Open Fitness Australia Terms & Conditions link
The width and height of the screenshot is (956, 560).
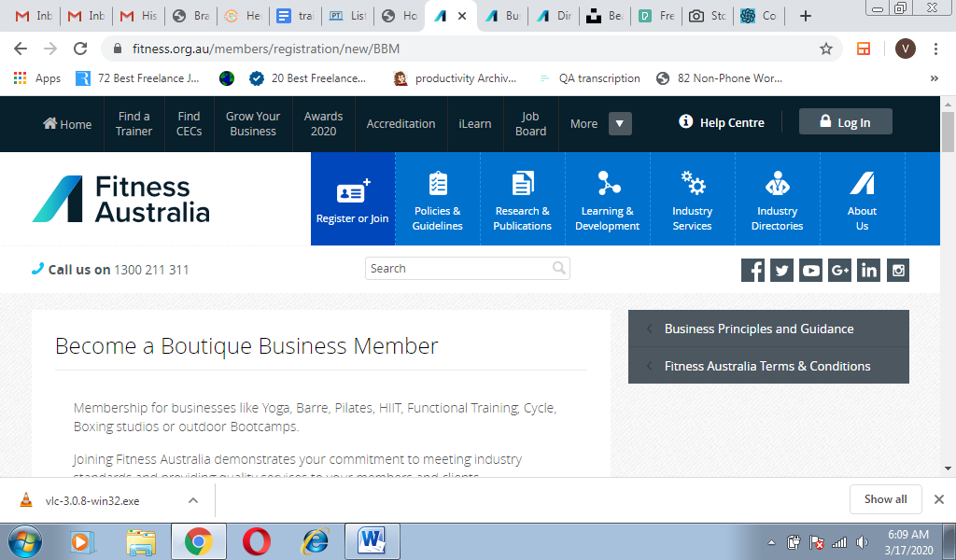[x=768, y=366]
